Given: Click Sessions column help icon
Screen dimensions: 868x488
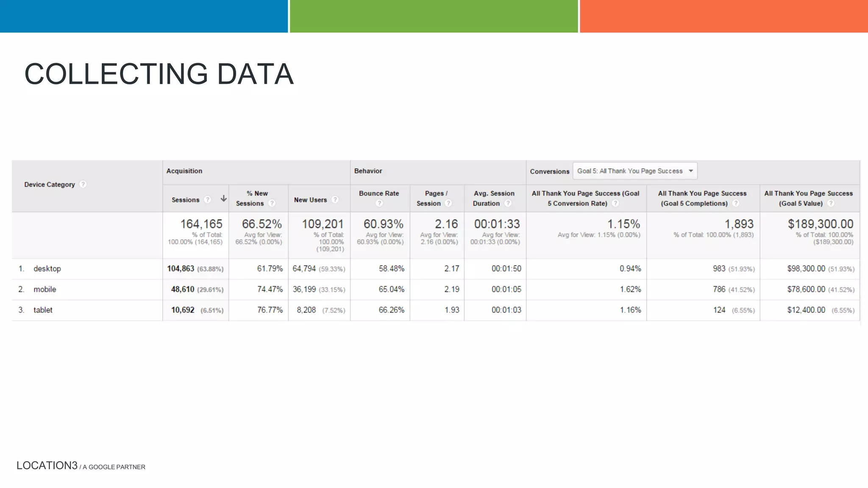Looking at the screenshot, I should (x=207, y=200).
